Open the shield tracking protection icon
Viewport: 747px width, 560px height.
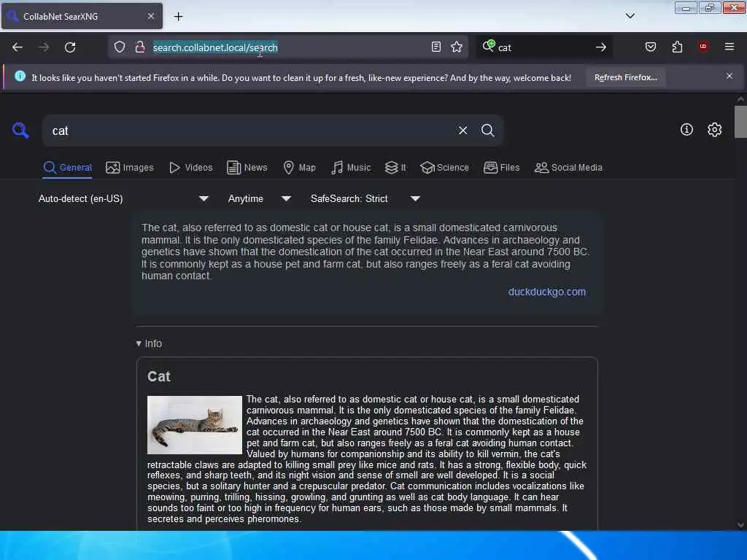click(120, 47)
